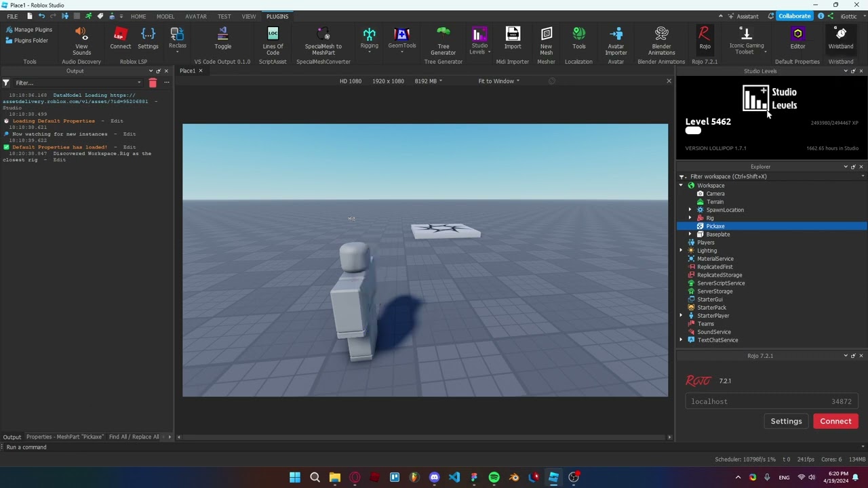This screenshot has height=488, width=868.
Task: Expand the Baseplate node
Action: (690, 235)
